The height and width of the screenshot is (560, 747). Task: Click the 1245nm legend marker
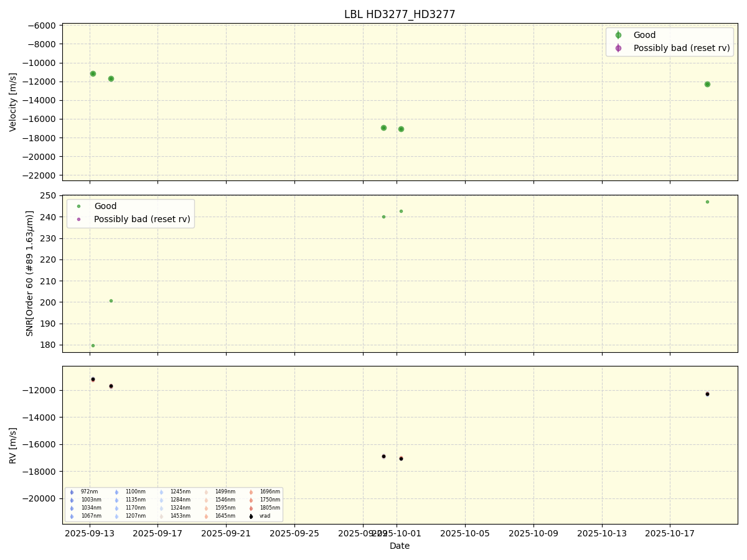[x=161, y=492]
